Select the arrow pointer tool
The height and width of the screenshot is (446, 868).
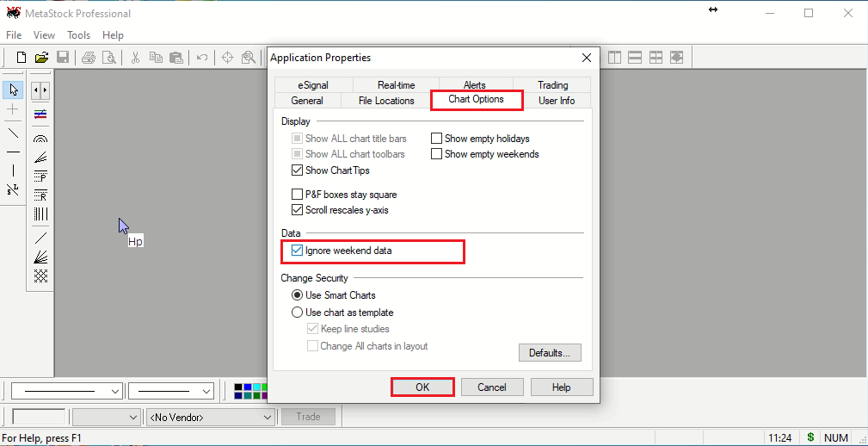click(x=13, y=90)
